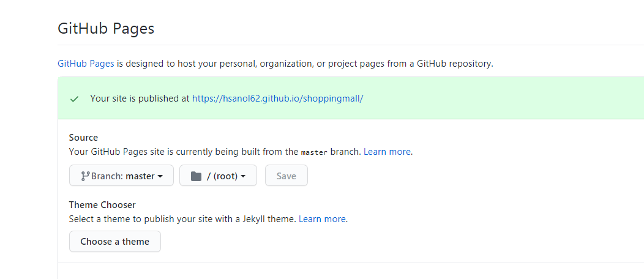The width and height of the screenshot is (644, 279).
Task: Click the "/ (root)" button label
Action: 222,176
